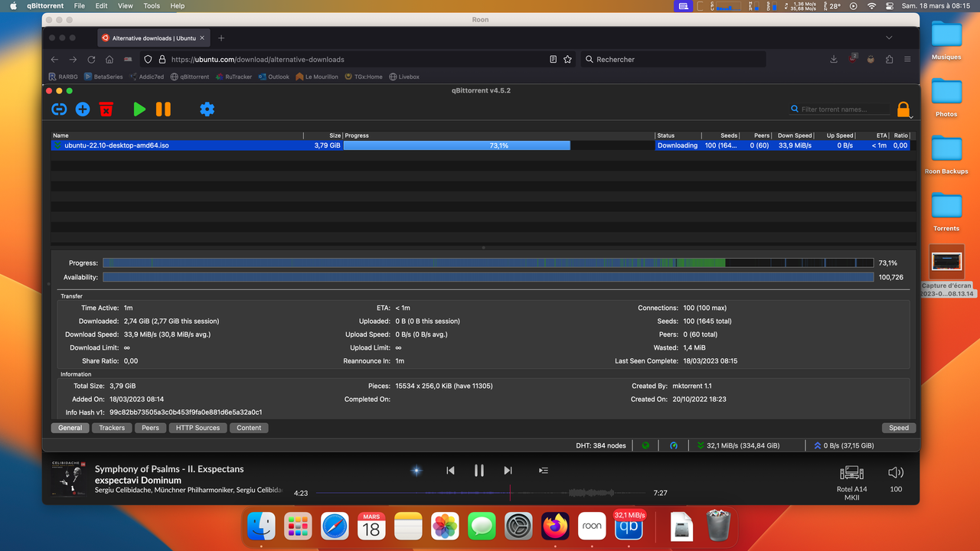
Task: Open the File menu in menu bar
Action: 79,5
